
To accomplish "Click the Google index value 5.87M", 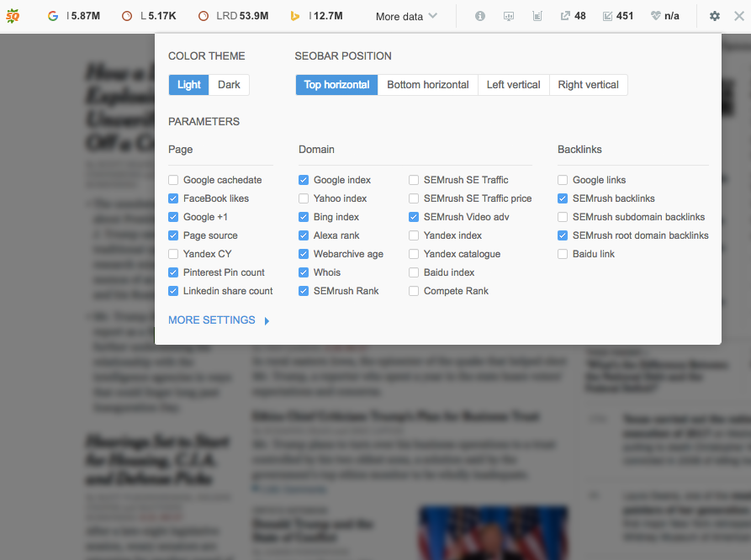I will pyautogui.click(x=86, y=16).
